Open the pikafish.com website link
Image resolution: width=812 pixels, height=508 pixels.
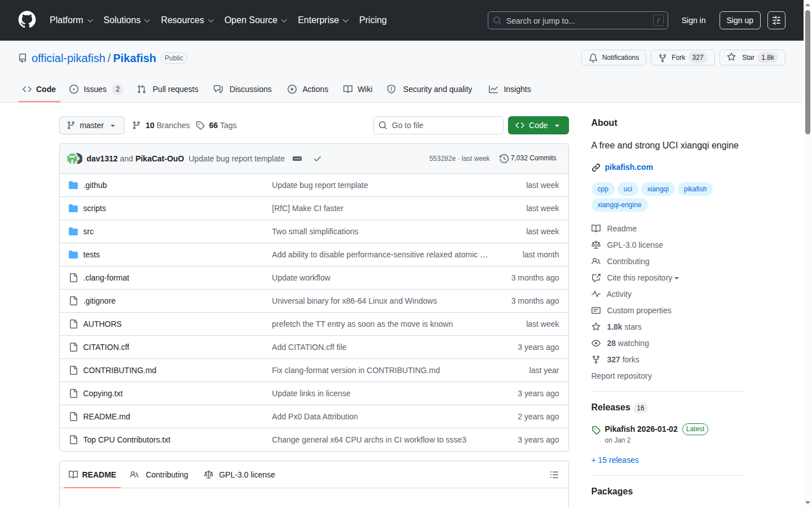pyautogui.click(x=629, y=167)
